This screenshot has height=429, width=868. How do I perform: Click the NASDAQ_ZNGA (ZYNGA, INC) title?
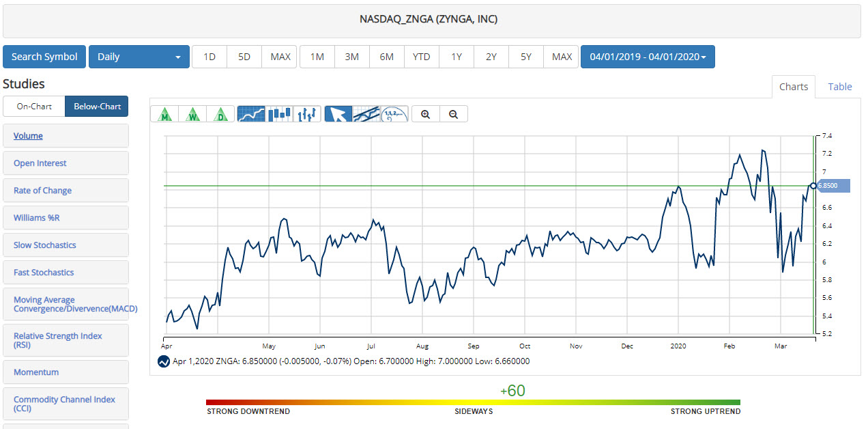pyautogui.click(x=429, y=19)
